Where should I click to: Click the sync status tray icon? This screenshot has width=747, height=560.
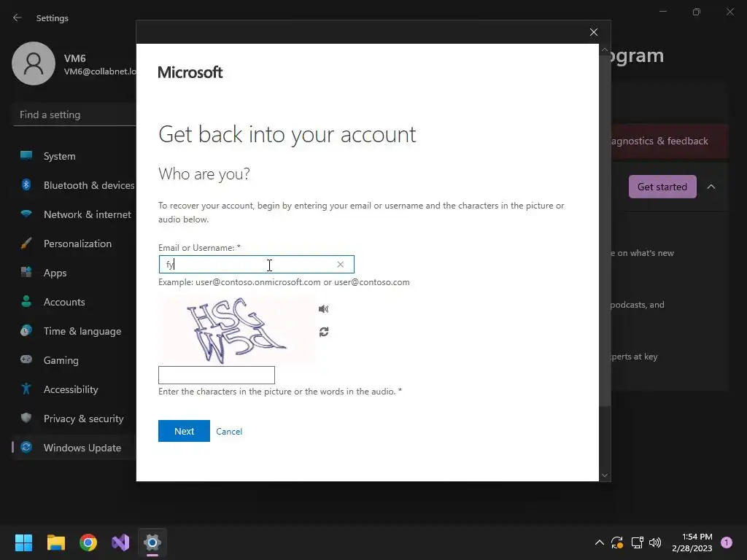(617, 542)
